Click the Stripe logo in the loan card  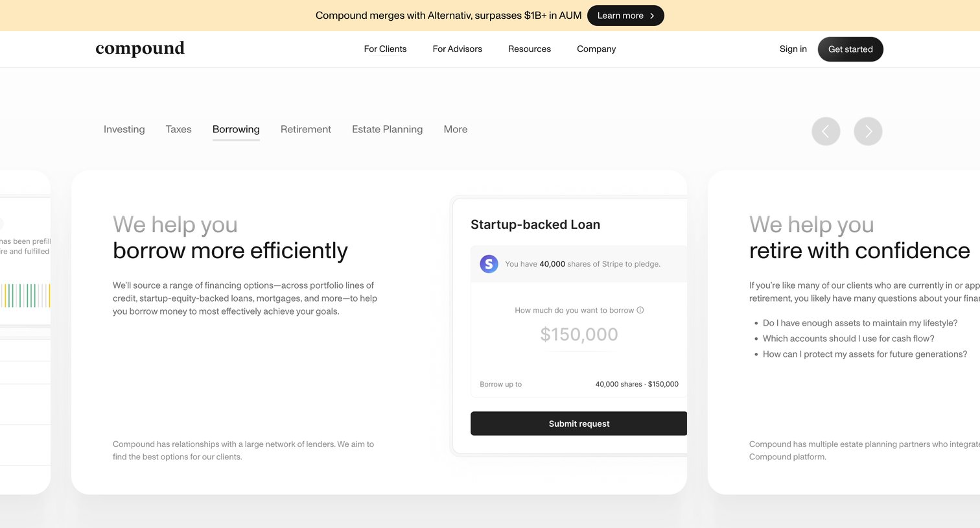(489, 264)
